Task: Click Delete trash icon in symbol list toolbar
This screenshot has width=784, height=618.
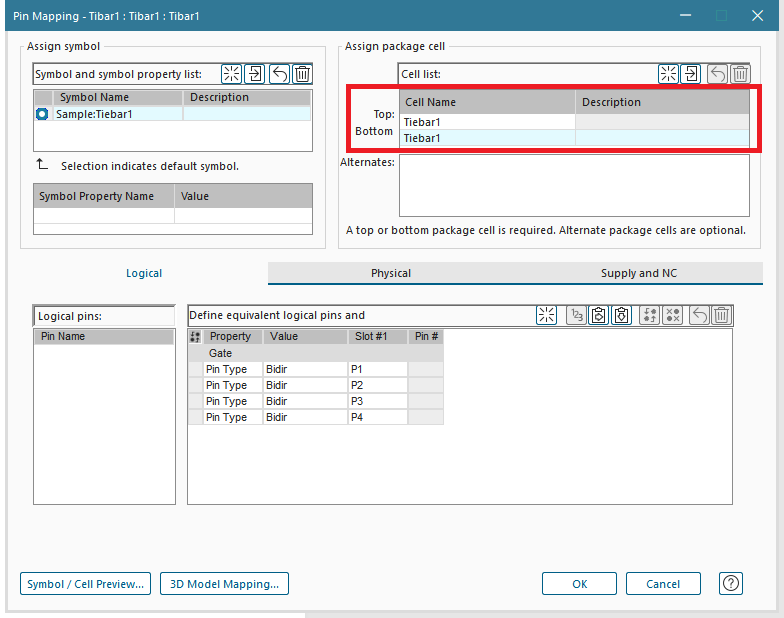Action: (x=302, y=74)
